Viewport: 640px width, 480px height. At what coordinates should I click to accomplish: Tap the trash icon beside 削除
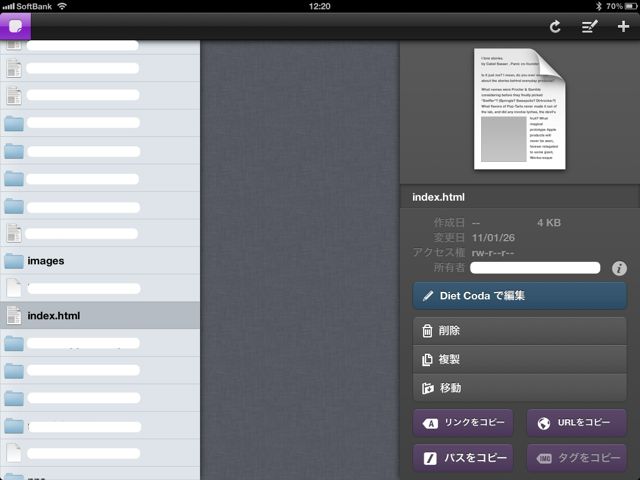click(427, 331)
